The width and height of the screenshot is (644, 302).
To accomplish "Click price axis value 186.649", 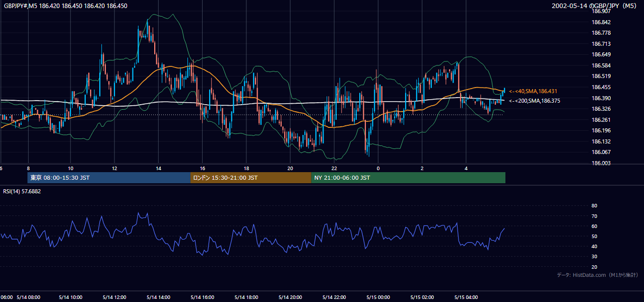I will (x=601, y=54).
